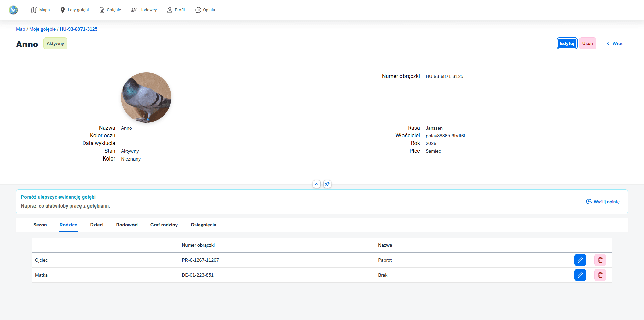Open the Opinia navigation link
This screenshot has height=320, width=644.
pyautogui.click(x=209, y=10)
